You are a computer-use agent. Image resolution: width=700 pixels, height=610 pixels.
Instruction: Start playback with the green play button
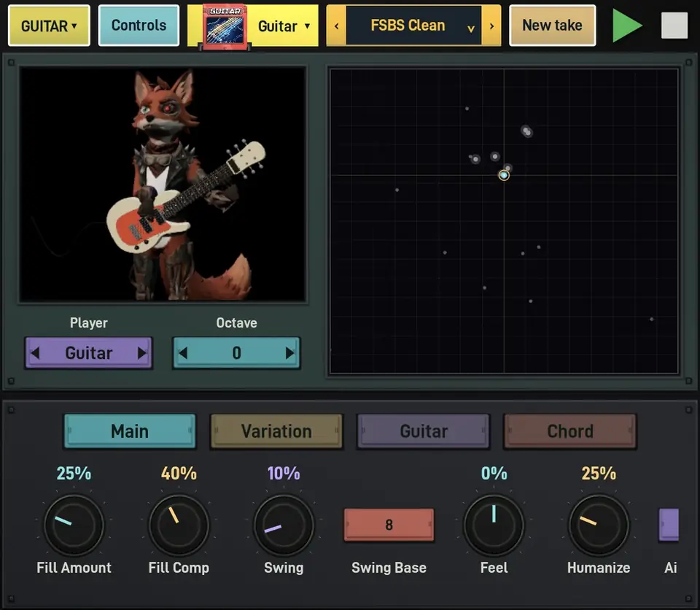click(x=627, y=26)
